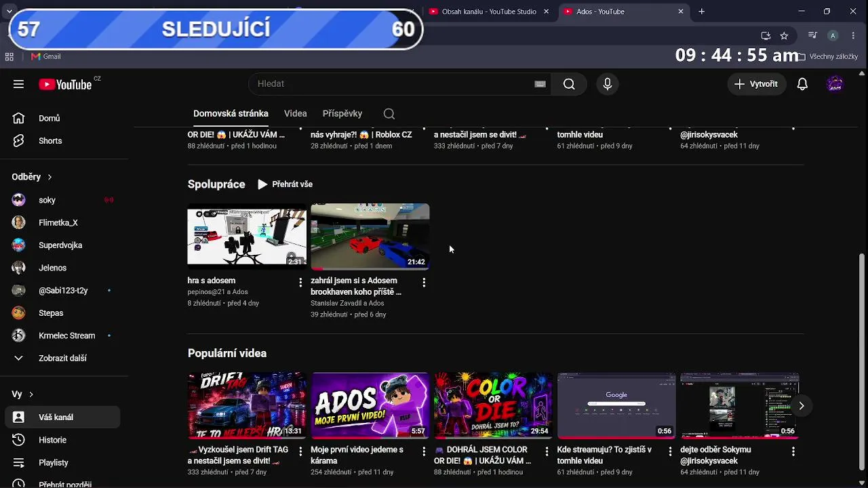This screenshot has height=488, width=868.
Task: Click the 'nás vyhraje?! | Roblox CZ' title
Action: (x=361, y=135)
